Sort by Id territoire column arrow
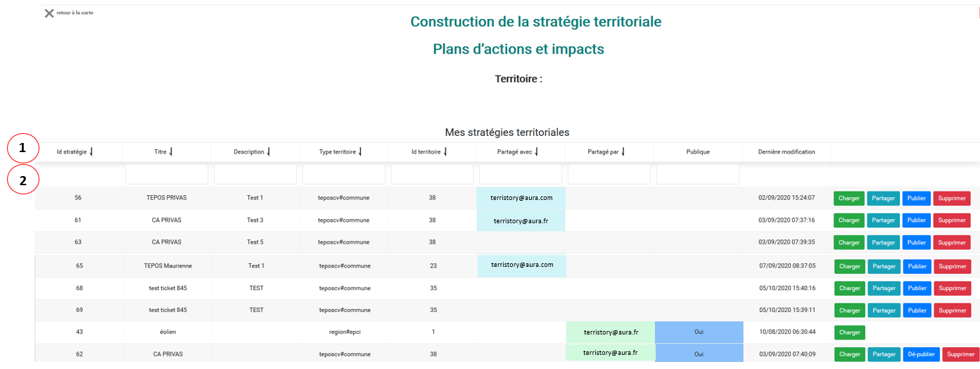Viewport: 980px width, 369px height. click(445, 152)
